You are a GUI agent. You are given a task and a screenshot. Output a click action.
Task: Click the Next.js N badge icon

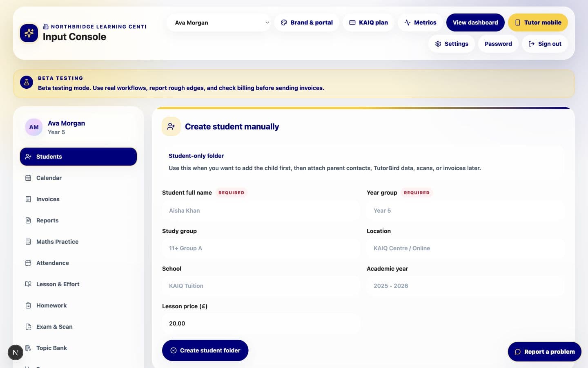[16, 352]
